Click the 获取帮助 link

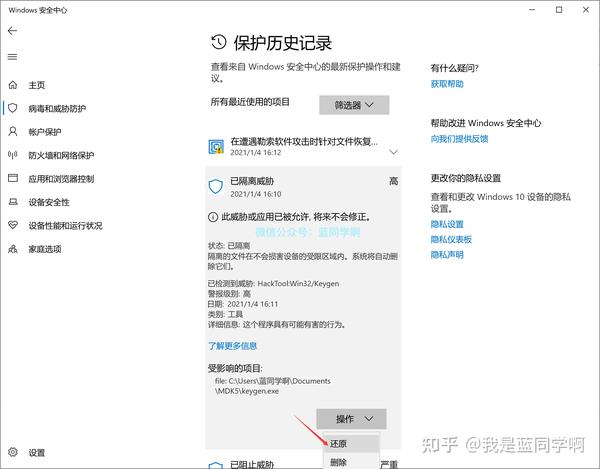coord(447,84)
